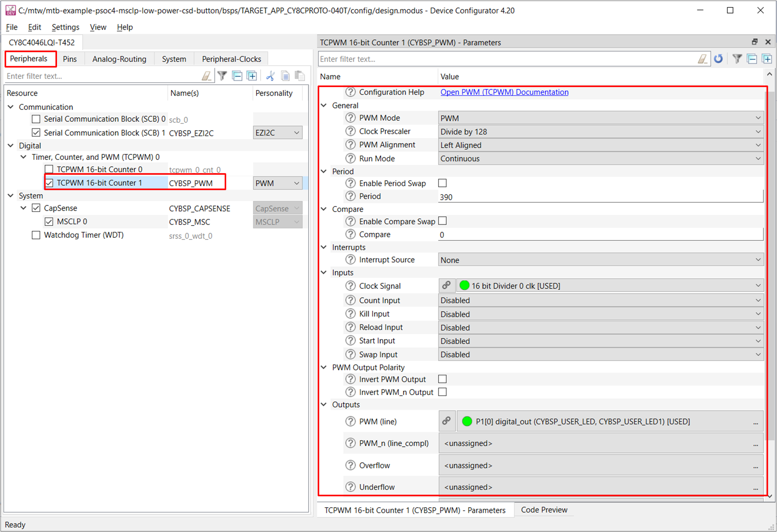This screenshot has height=532, width=777.
Task: Switch to the Pins tab
Action: pyautogui.click(x=70, y=59)
